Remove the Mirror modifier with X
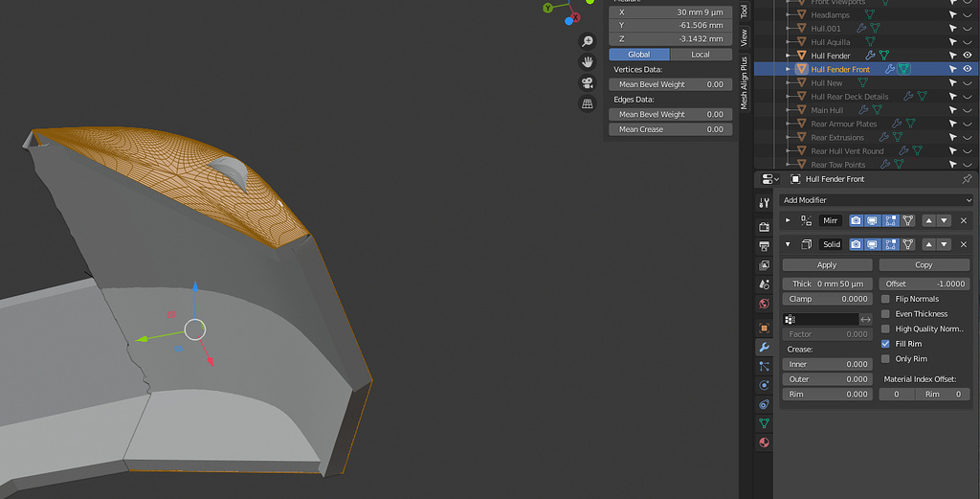980x499 pixels. click(x=963, y=220)
